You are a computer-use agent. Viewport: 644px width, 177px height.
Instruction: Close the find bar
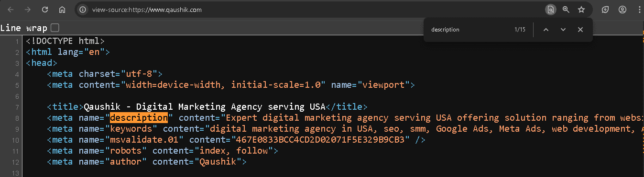[x=580, y=30]
